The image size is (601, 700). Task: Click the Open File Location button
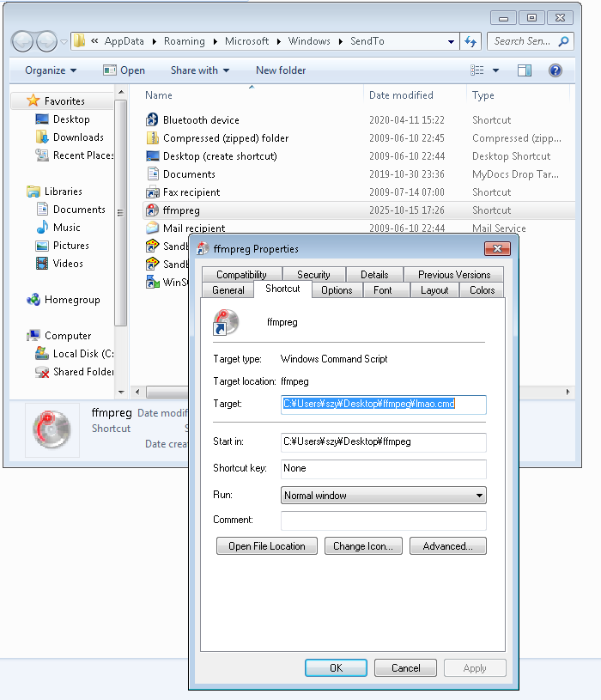(267, 546)
